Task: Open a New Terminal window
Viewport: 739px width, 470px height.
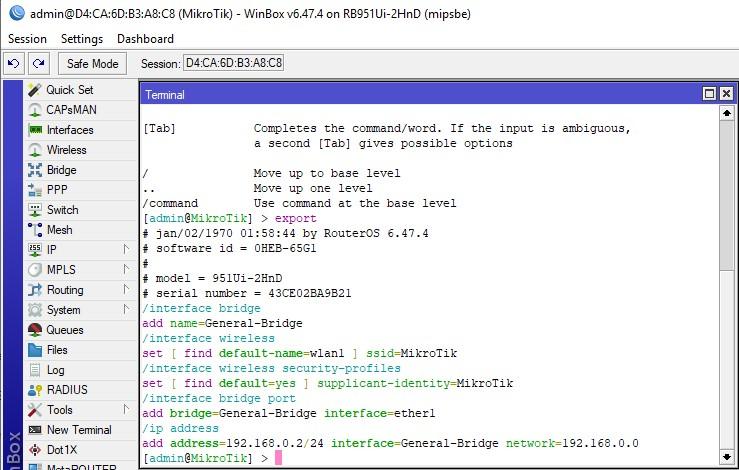Action: click(79, 430)
